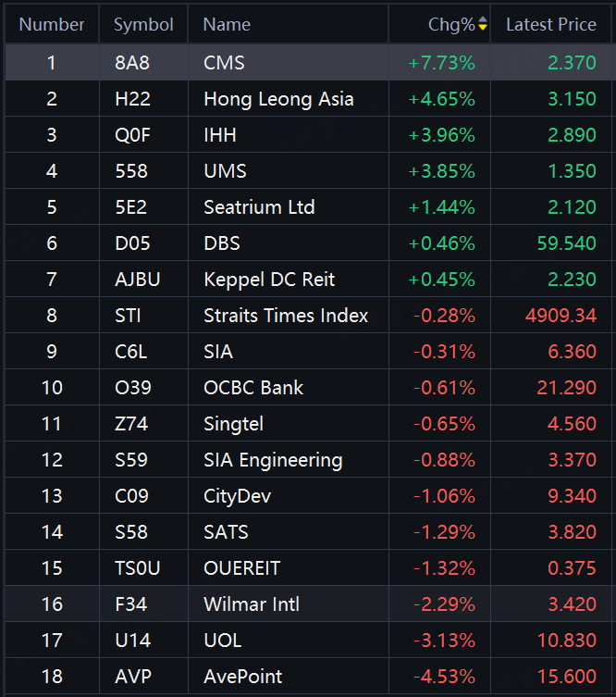Click symbol 5E2
The width and height of the screenshot is (616, 697).
(x=130, y=207)
